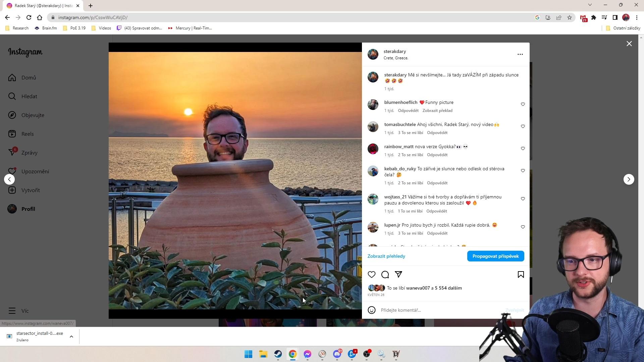
Task: Expand the Víc menu
Action: coord(18,311)
